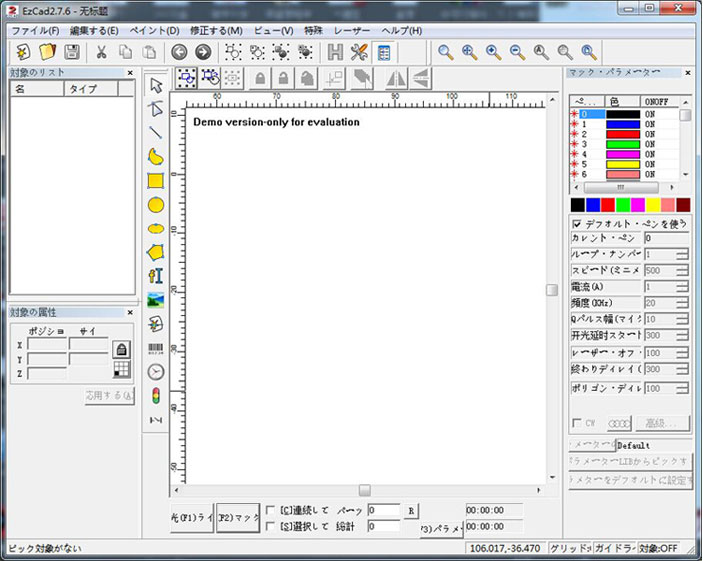Viewport: 703px width, 561px height.
Task: Select the barcode tool
Action: coord(156,348)
